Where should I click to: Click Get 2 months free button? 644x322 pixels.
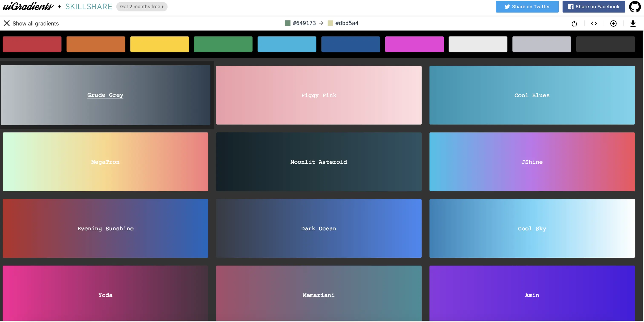click(x=142, y=7)
